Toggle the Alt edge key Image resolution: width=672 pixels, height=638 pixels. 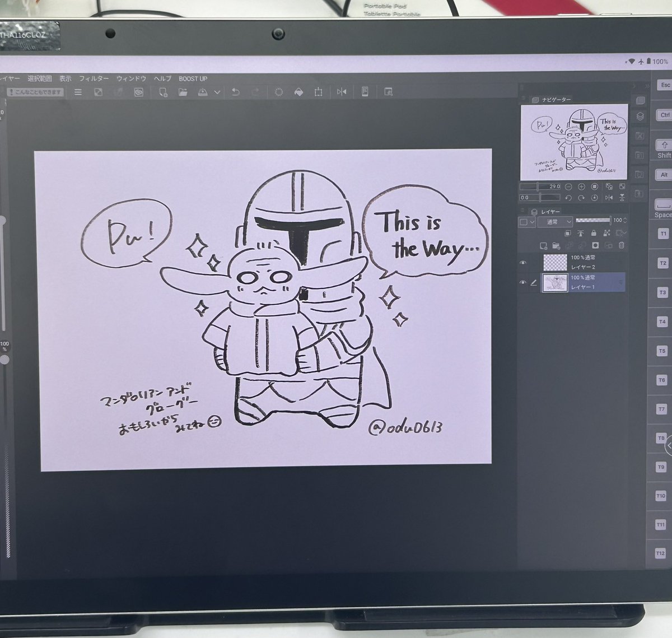coord(664,175)
